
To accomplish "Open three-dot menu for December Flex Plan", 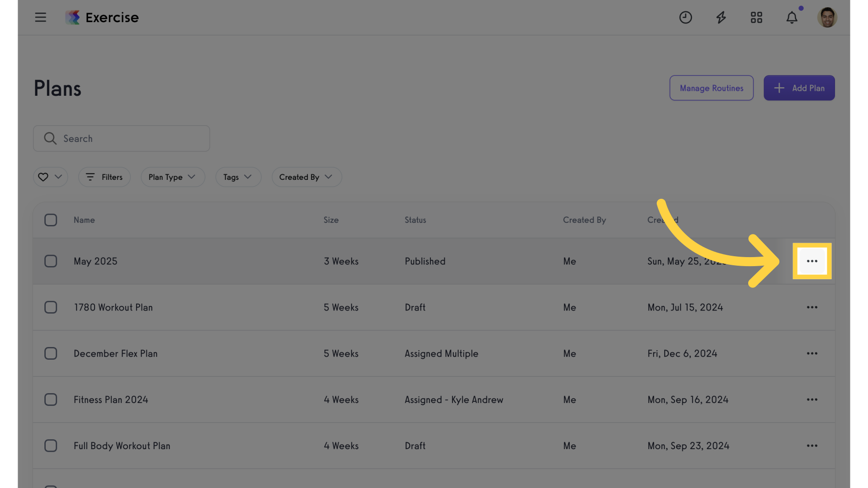I will pos(812,353).
